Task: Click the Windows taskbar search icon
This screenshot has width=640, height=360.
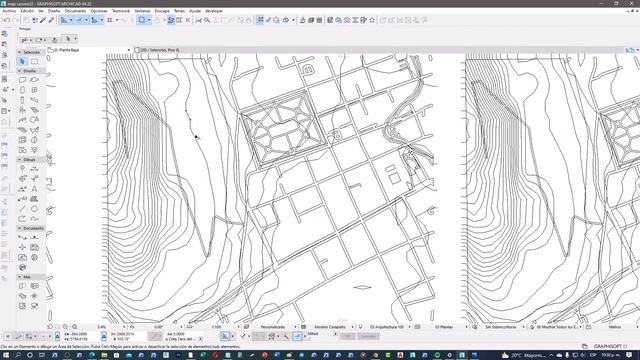Action: point(18,355)
